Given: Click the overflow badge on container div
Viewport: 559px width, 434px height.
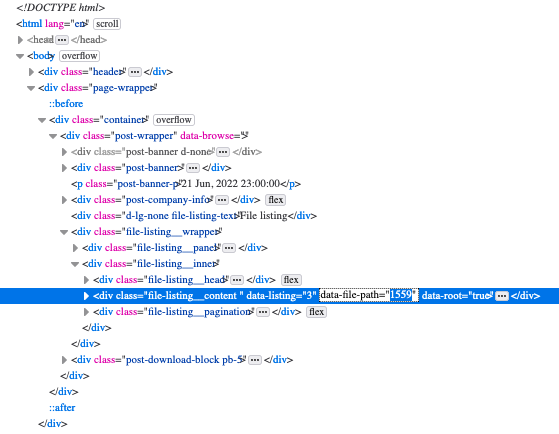Looking at the screenshot, I should click(x=174, y=120).
